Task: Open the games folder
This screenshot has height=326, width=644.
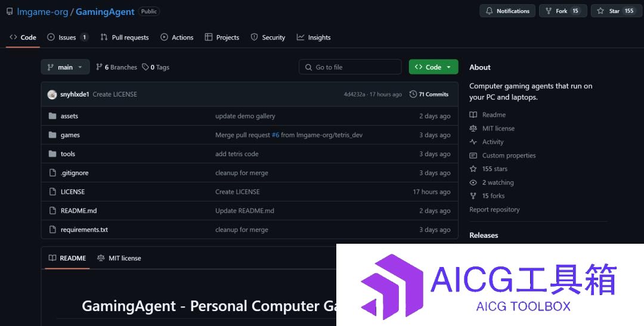Action: (x=70, y=135)
